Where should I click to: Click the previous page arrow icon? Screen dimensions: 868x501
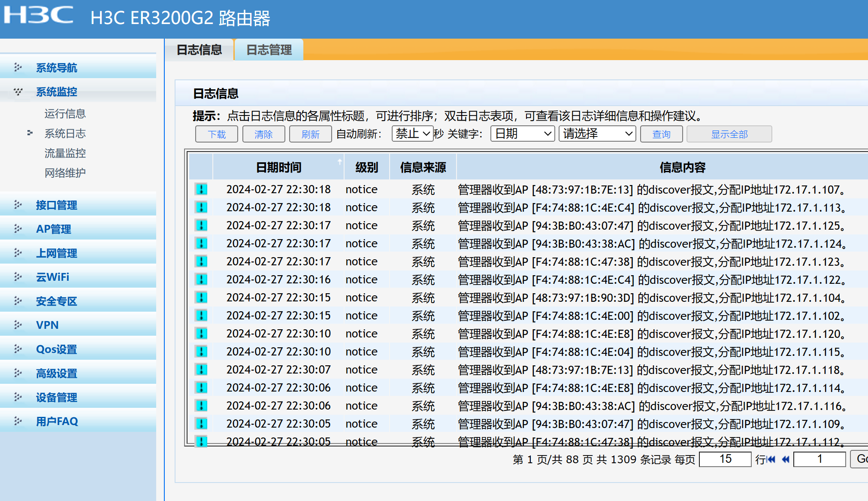pyautogui.click(x=786, y=459)
